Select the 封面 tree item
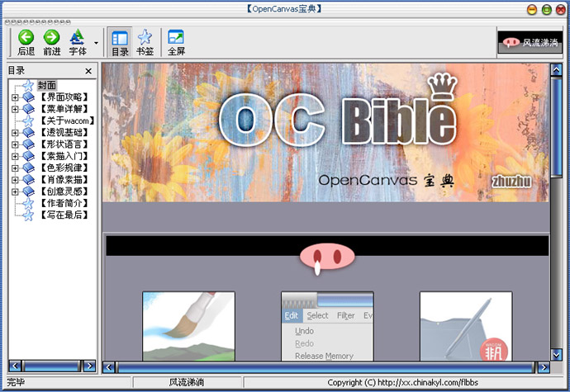 pos(47,85)
